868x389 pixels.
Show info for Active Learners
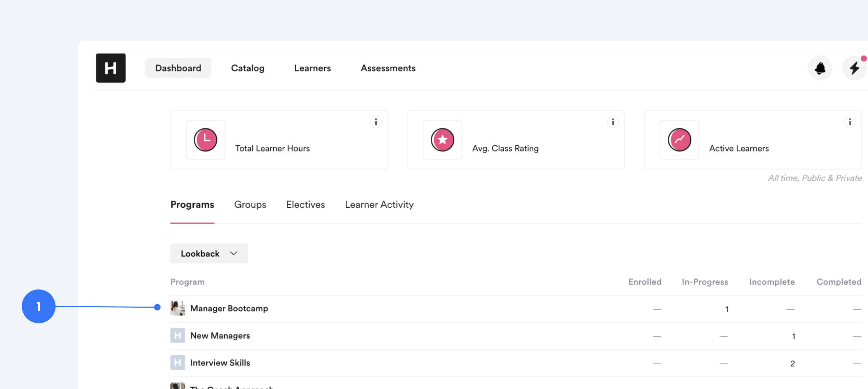point(850,122)
